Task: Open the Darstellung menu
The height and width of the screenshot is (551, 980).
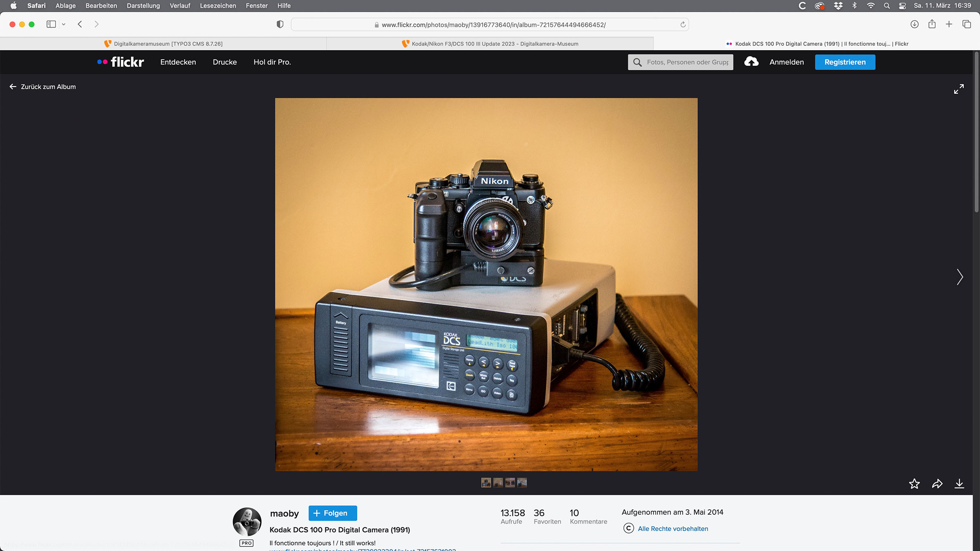Action: click(x=143, y=6)
